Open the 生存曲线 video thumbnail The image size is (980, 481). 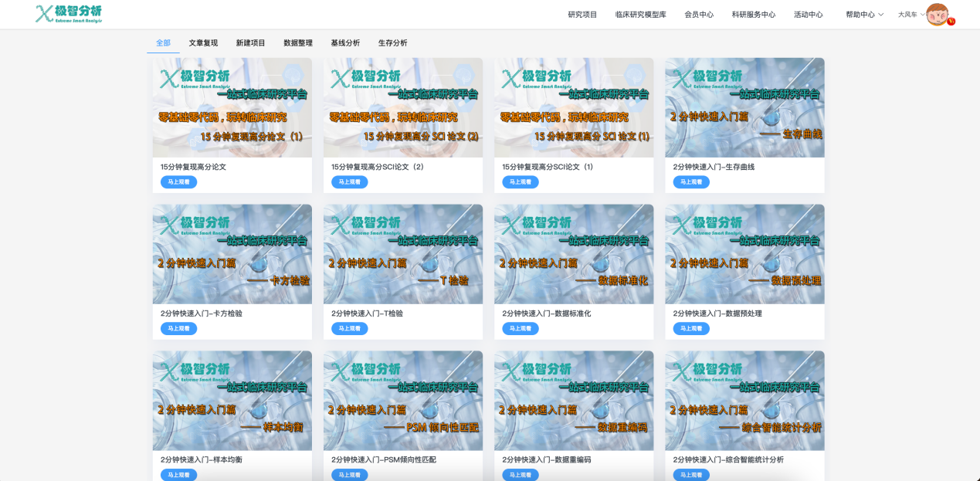(x=744, y=107)
